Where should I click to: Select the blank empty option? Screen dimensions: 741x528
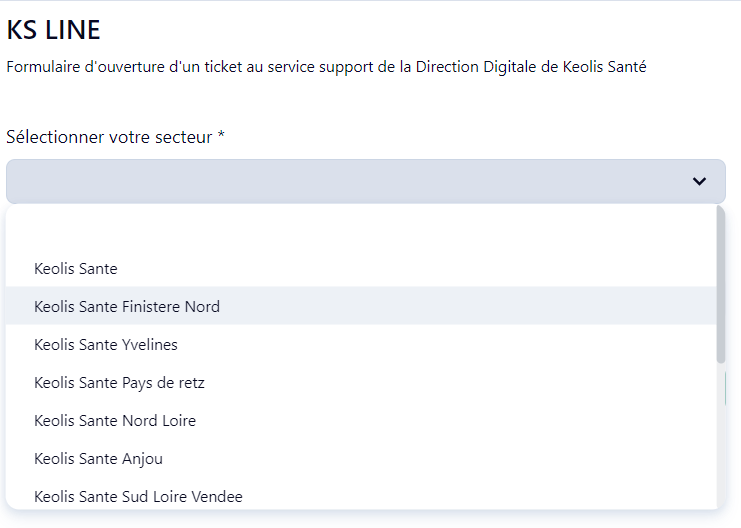click(360, 231)
